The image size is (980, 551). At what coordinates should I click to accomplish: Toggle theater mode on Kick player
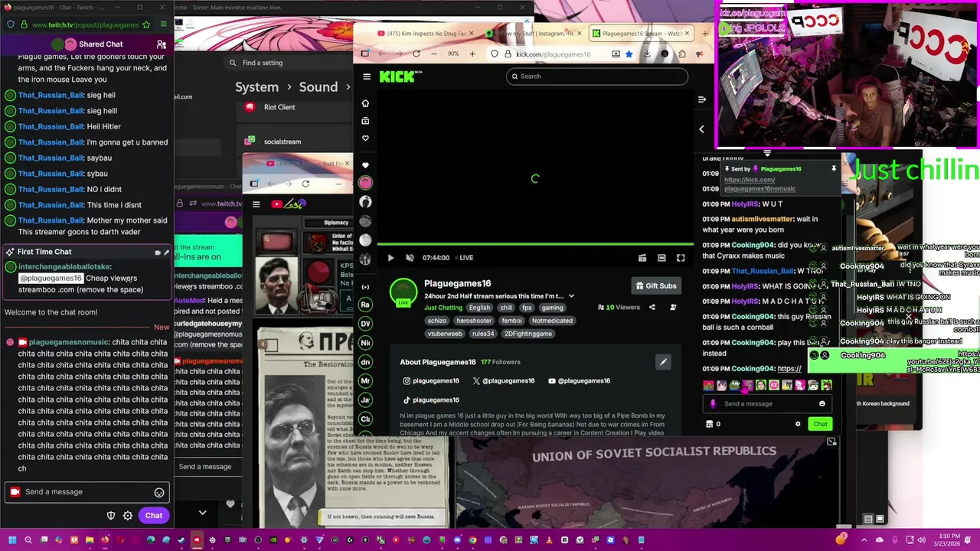click(x=661, y=258)
